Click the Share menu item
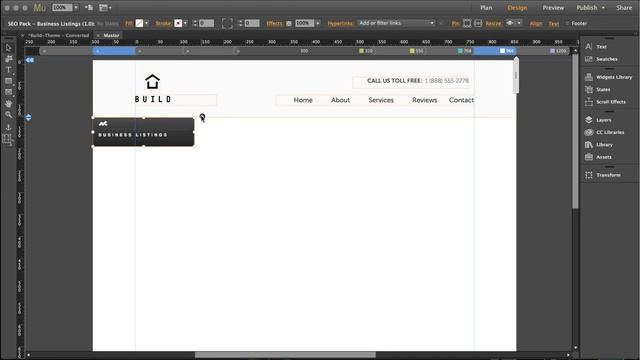Viewport: 640px width, 360px height. point(624,8)
